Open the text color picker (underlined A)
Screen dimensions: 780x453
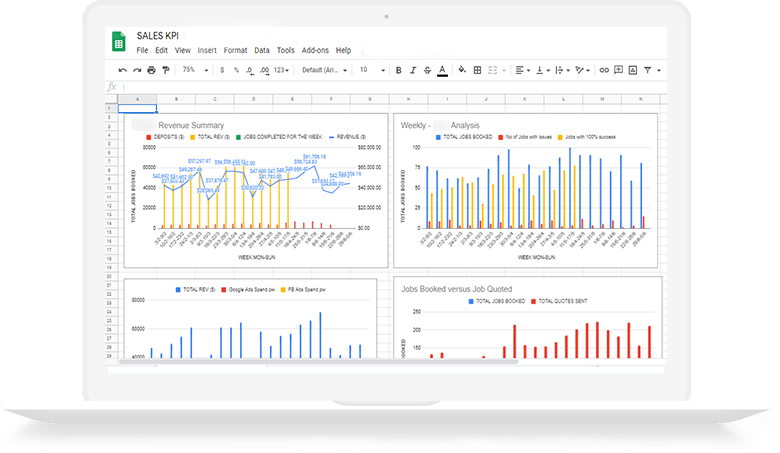[x=442, y=71]
